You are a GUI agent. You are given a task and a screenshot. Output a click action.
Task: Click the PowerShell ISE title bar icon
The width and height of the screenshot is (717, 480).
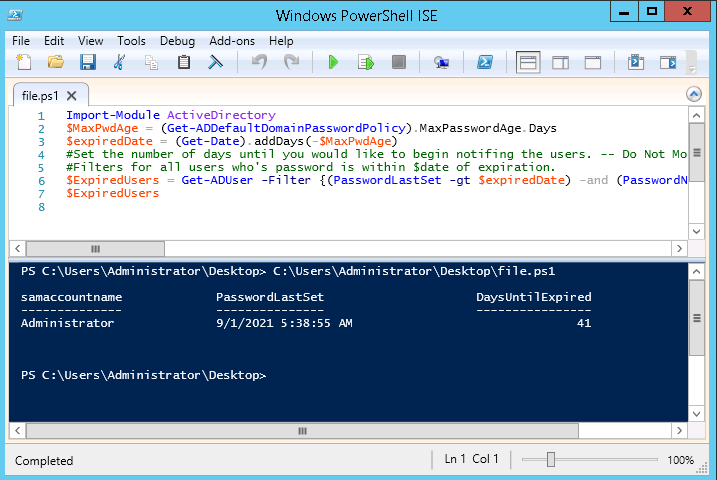coord(15,15)
